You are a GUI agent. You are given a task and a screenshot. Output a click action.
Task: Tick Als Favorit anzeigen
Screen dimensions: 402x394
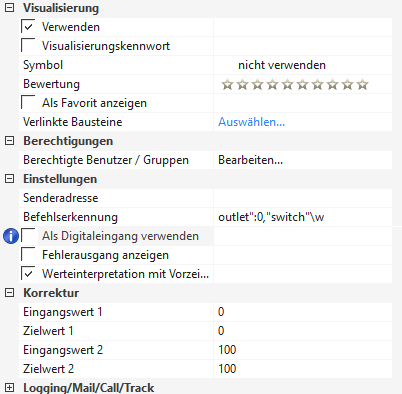coord(28,103)
